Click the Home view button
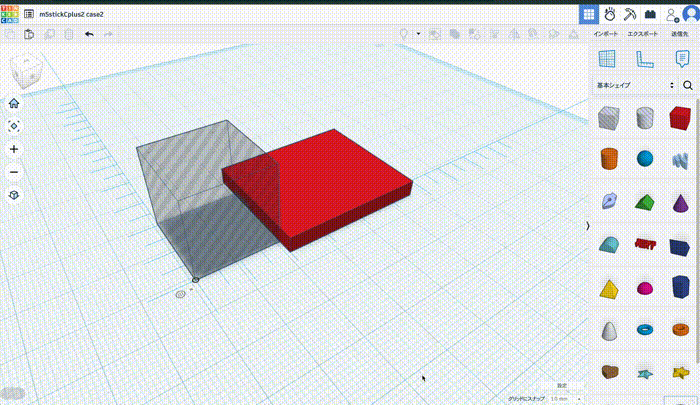The height and width of the screenshot is (405, 700). point(14,103)
